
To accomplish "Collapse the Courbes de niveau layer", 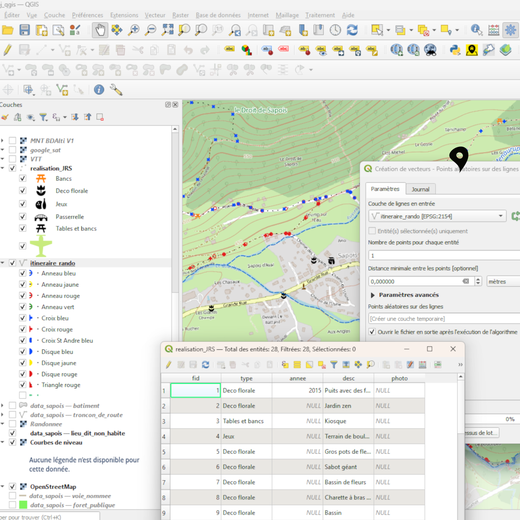I will coord(3,442).
